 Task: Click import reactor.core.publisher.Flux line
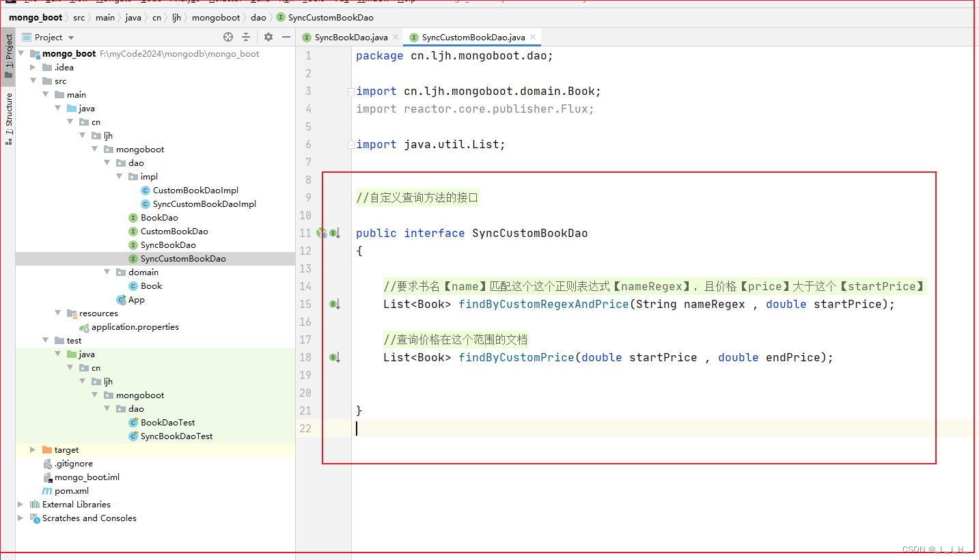(475, 109)
